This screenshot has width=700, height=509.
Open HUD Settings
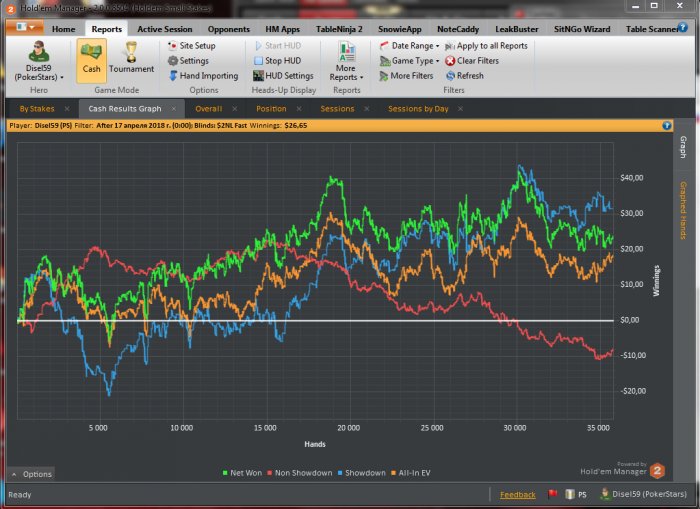click(288, 76)
